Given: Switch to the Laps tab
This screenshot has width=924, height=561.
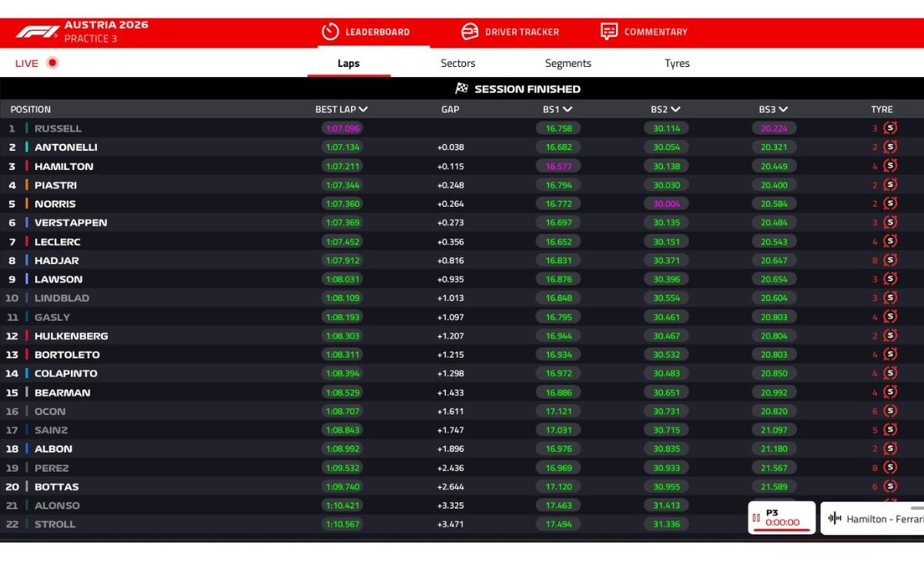Looking at the screenshot, I should [x=349, y=63].
